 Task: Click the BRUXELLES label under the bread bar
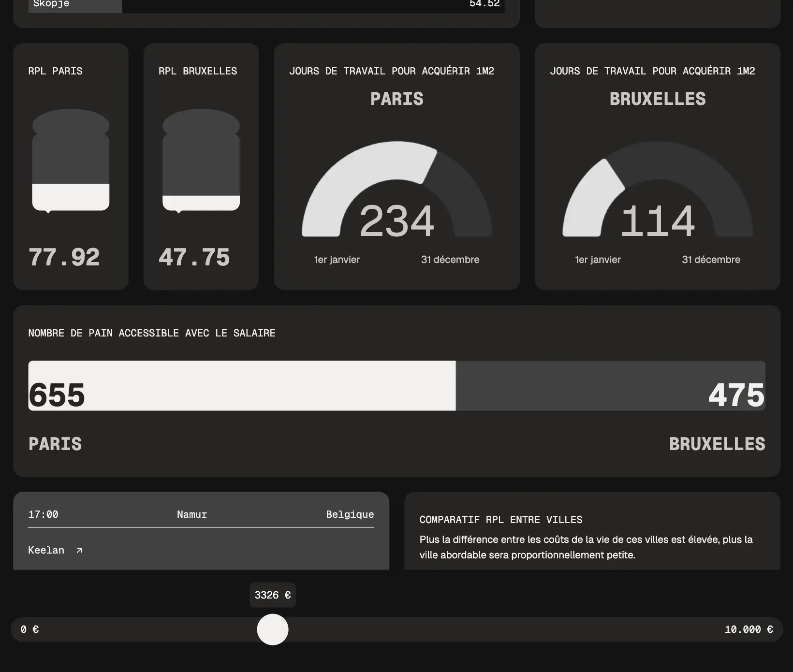[718, 443]
